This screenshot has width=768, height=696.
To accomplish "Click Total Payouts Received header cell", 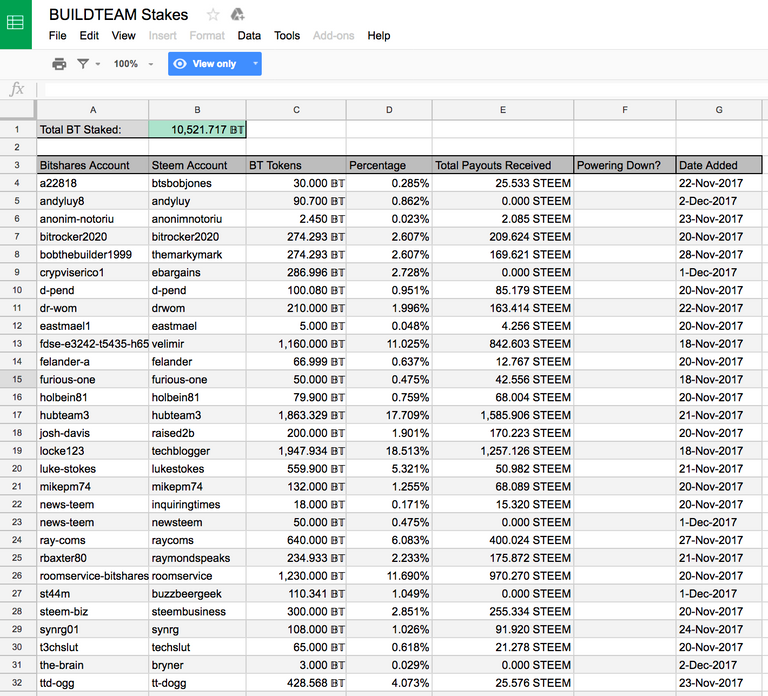I will click(x=503, y=165).
